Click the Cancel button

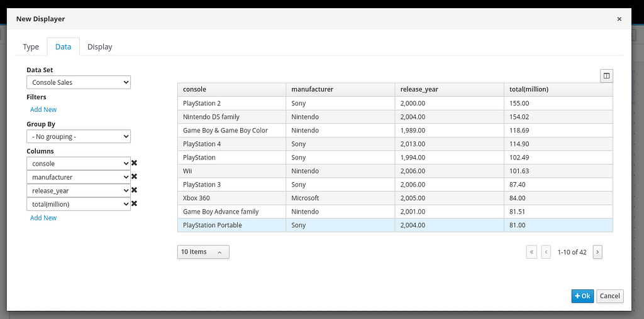coord(610,296)
